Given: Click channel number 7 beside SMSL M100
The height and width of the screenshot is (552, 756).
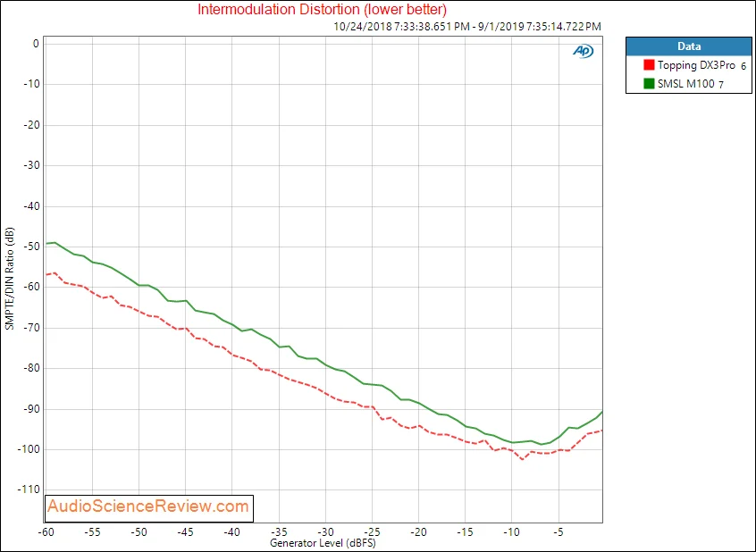Looking at the screenshot, I should (x=721, y=85).
